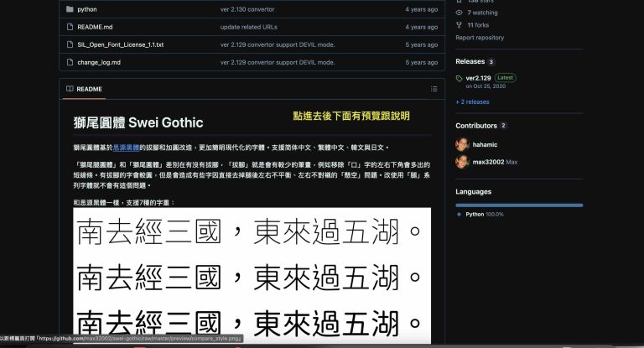Screen dimensions: 644x348
Task: Click the 'on Oct 25, 2020' date
Action: [x=486, y=86]
